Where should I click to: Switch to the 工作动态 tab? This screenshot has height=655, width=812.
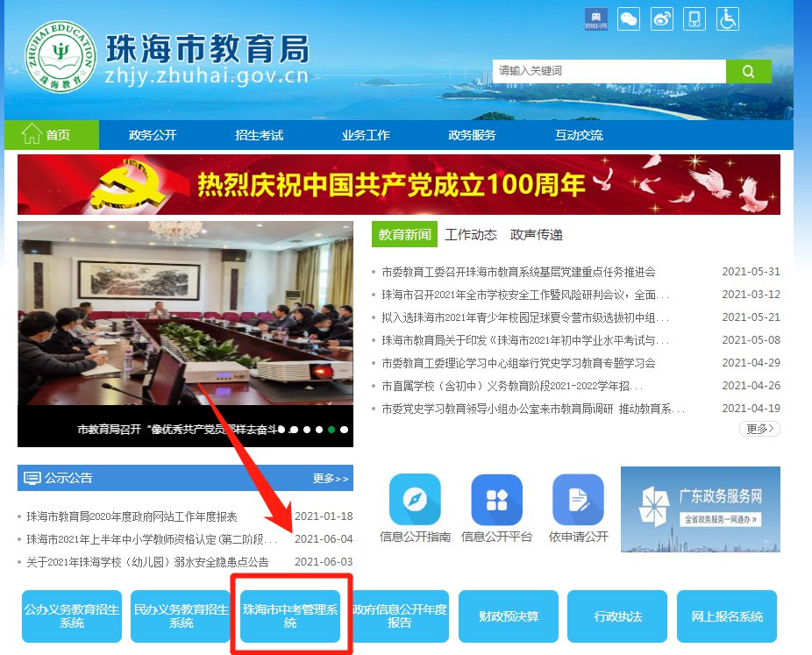tap(471, 235)
